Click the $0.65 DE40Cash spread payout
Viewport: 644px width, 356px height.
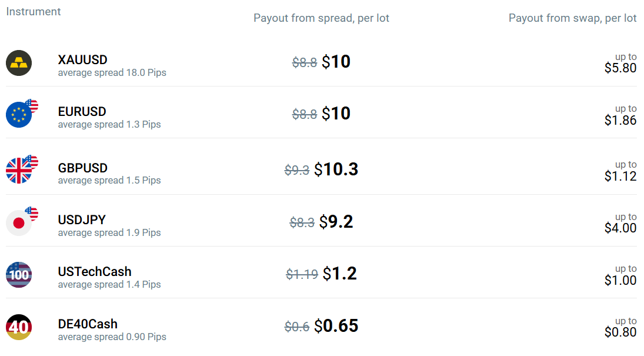tap(336, 326)
